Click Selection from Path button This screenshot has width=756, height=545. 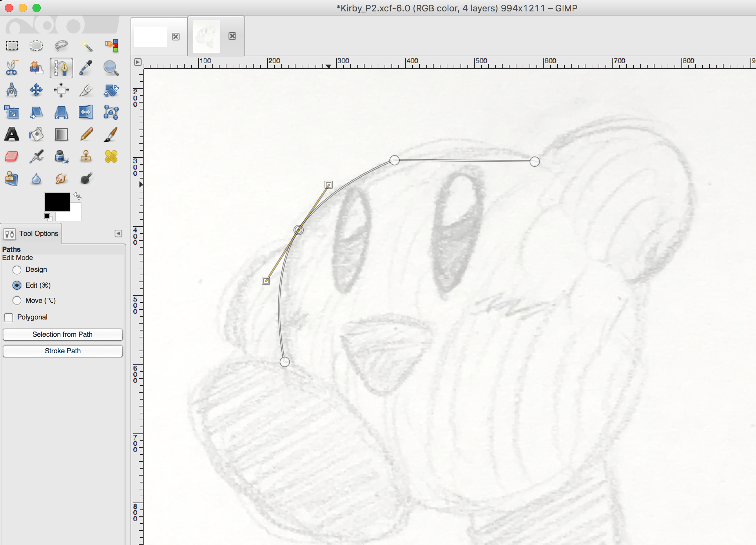(x=62, y=334)
